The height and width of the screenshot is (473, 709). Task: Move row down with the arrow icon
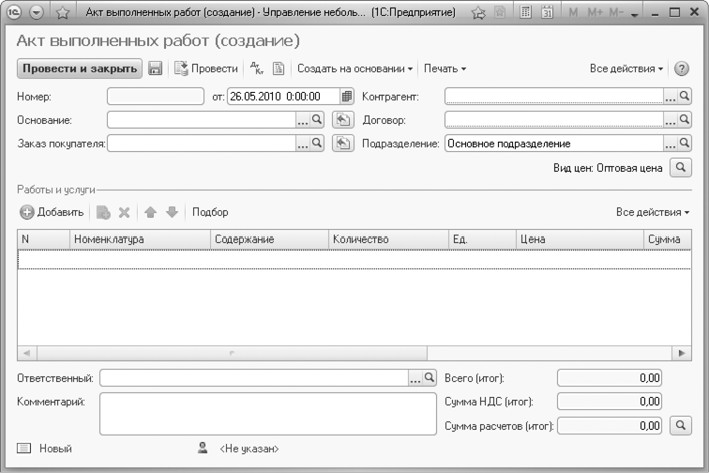coord(171,212)
